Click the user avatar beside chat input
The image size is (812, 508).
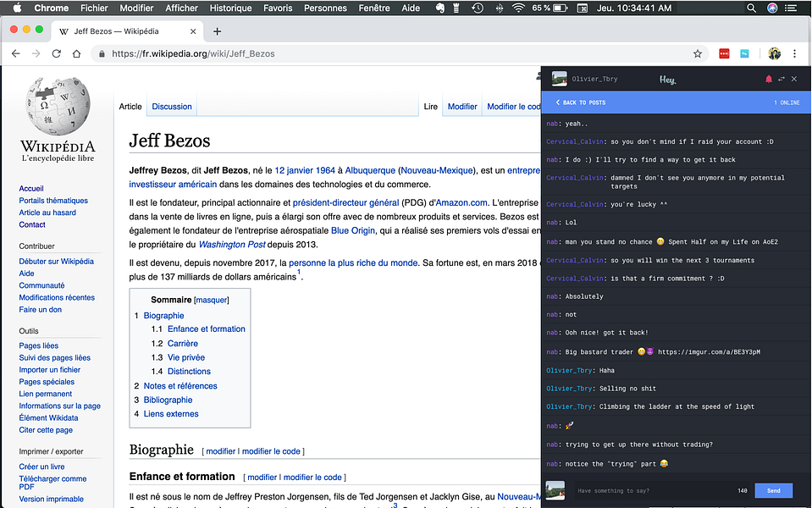click(555, 490)
